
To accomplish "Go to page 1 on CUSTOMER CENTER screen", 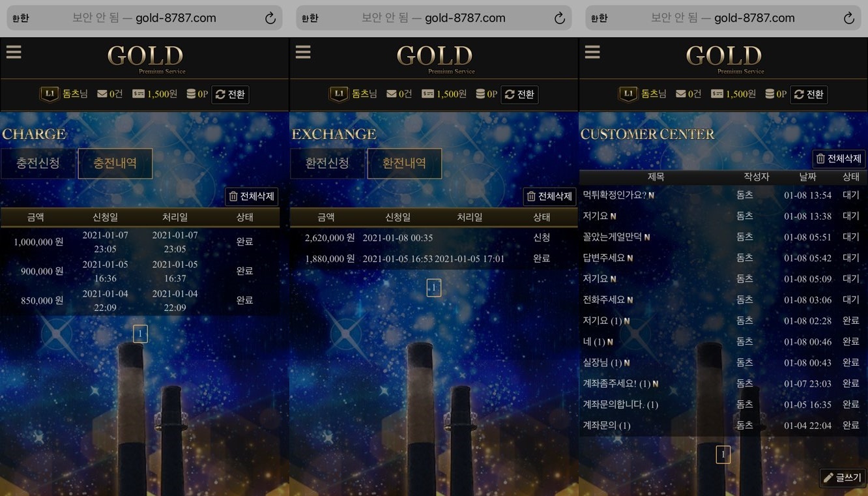I will (x=723, y=454).
